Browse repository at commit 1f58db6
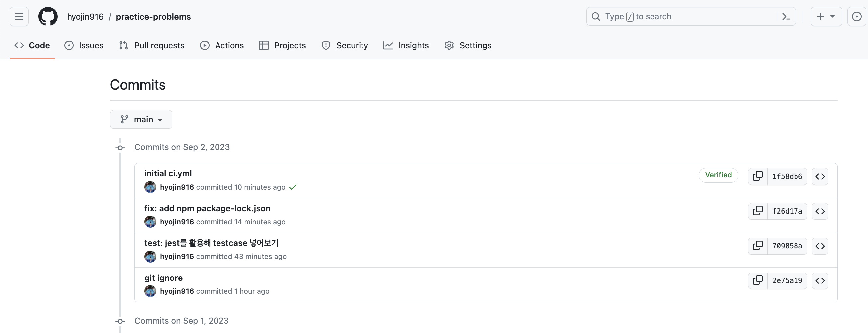Screen dimensions: 868x333 [x=820, y=176]
